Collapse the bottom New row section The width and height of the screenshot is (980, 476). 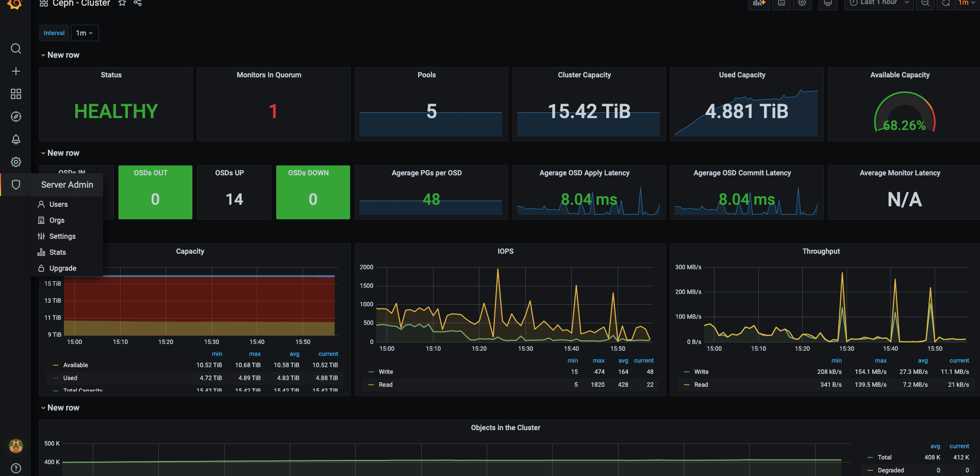tap(60, 408)
